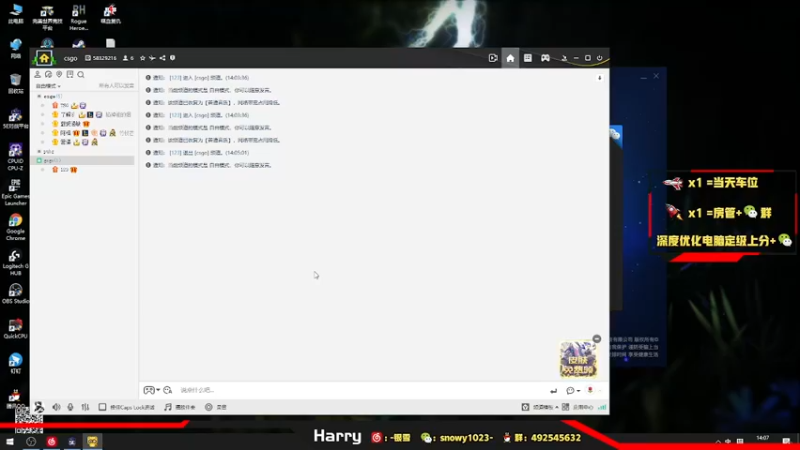
Task: Click the send enter-arrow icon
Action: [554, 391]
